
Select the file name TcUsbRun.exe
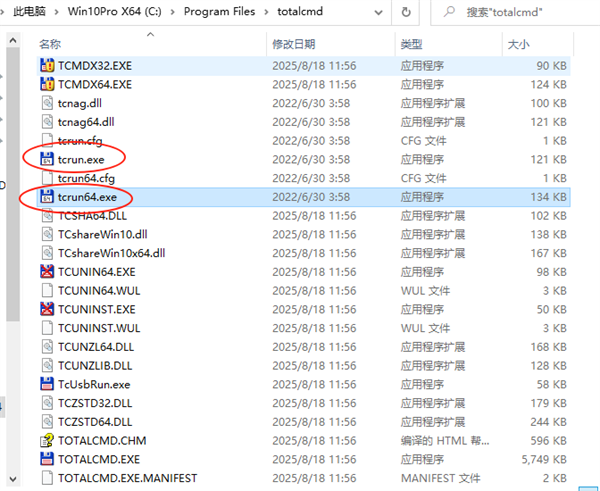click(94, 384)
